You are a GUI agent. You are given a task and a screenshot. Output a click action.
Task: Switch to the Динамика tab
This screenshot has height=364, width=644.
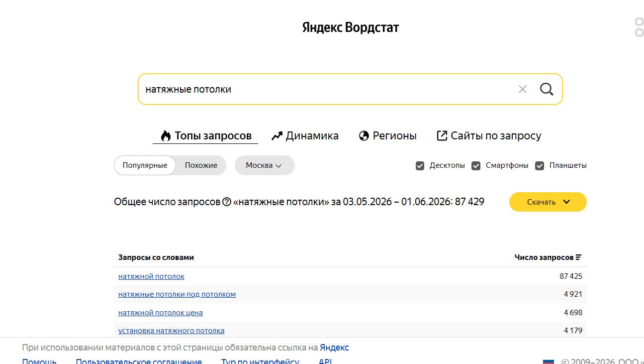coord(305,136)
